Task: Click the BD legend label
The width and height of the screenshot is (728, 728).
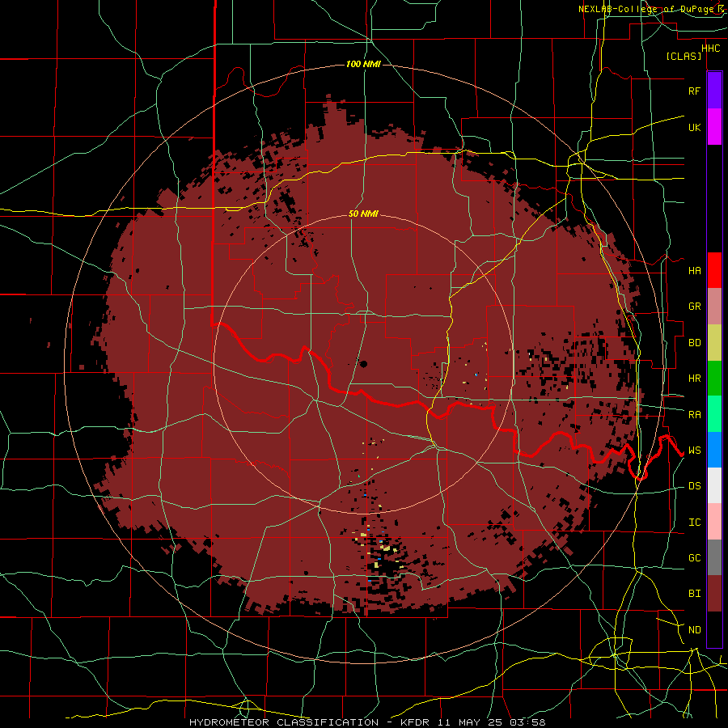Action: (x=694, y=343)
